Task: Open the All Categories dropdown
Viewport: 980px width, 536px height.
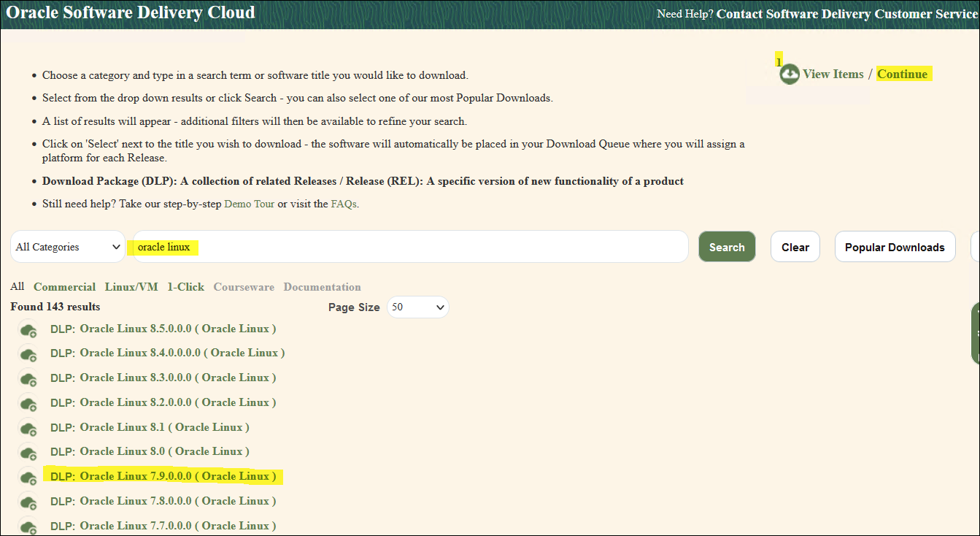Action: click(68, 247)
